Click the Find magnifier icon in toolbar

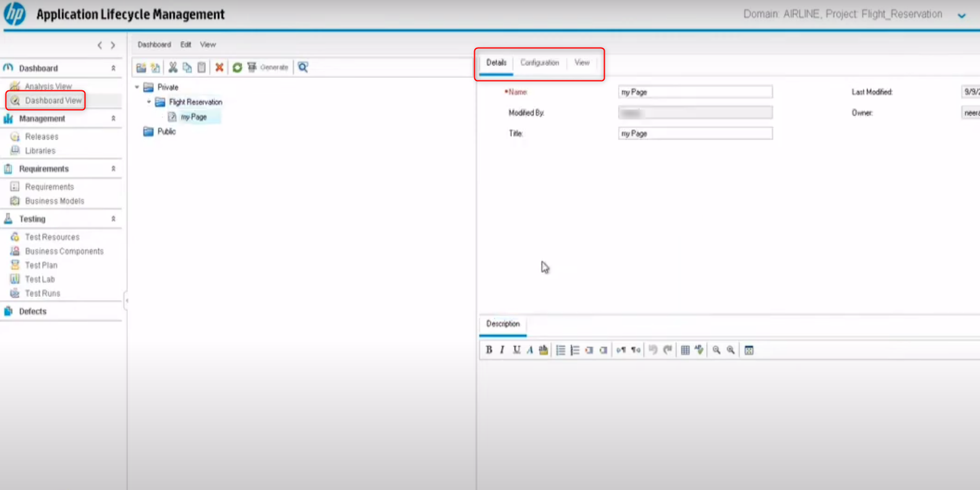click(x=303, y=67)
